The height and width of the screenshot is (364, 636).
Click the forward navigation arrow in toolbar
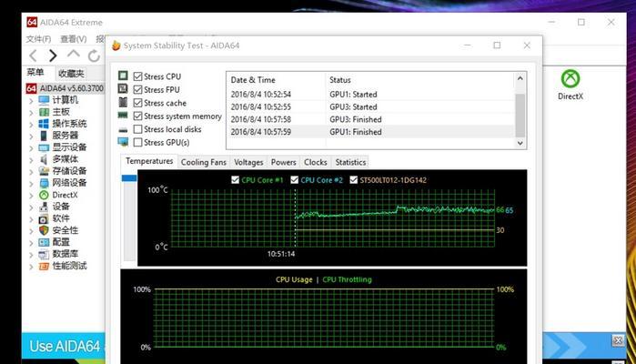(x=53, y=56)
